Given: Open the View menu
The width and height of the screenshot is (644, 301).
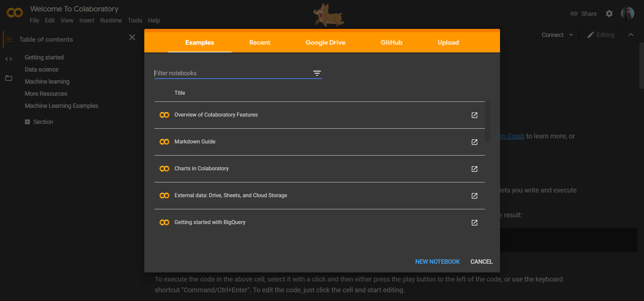Looking at the screenshot, I should tap(67, 20).
